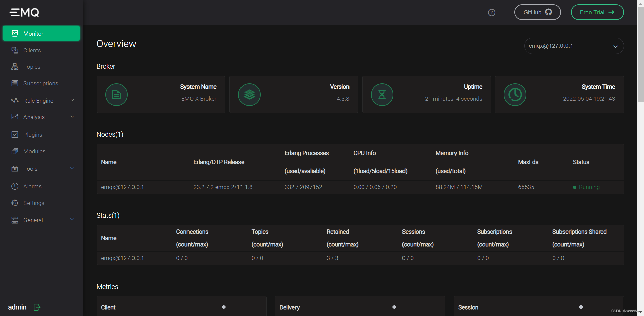The image size is (644, 316).
Task: Sort the Client metrics column
Action: (x=223, y=307)
